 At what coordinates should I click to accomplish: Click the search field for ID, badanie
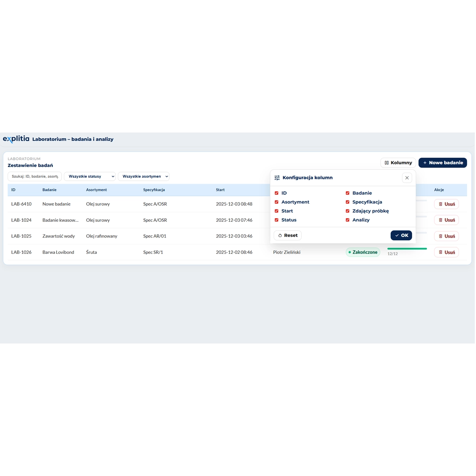[35, 177]
